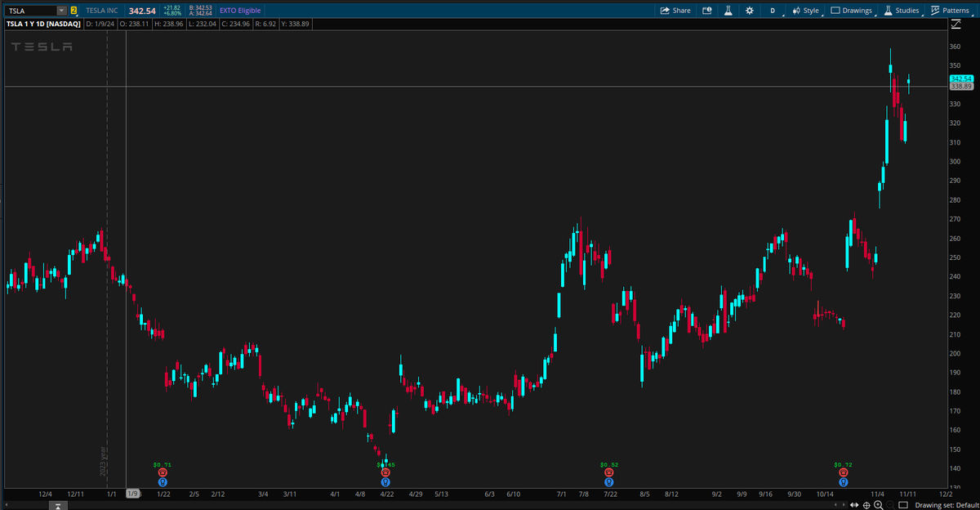Click the crosshair pan icon
Image resolution: width=980 pixels, height=510 pixels.
tap(866, 505)
